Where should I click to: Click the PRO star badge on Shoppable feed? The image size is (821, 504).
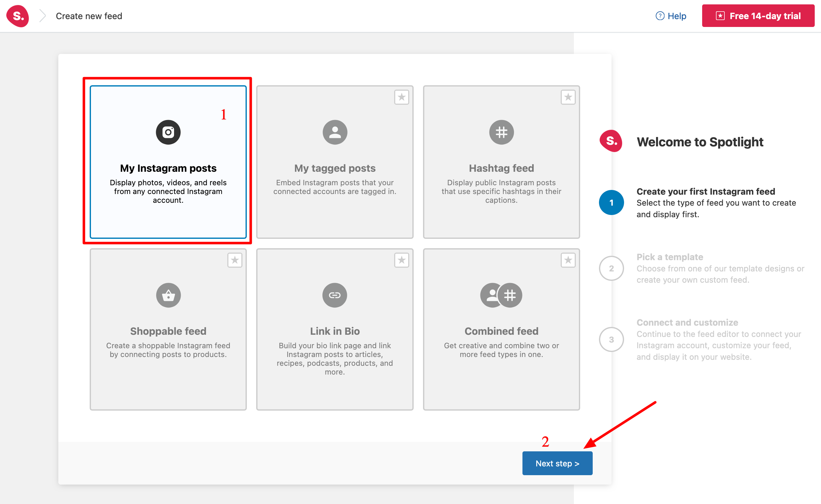click(x=235, y=260)
